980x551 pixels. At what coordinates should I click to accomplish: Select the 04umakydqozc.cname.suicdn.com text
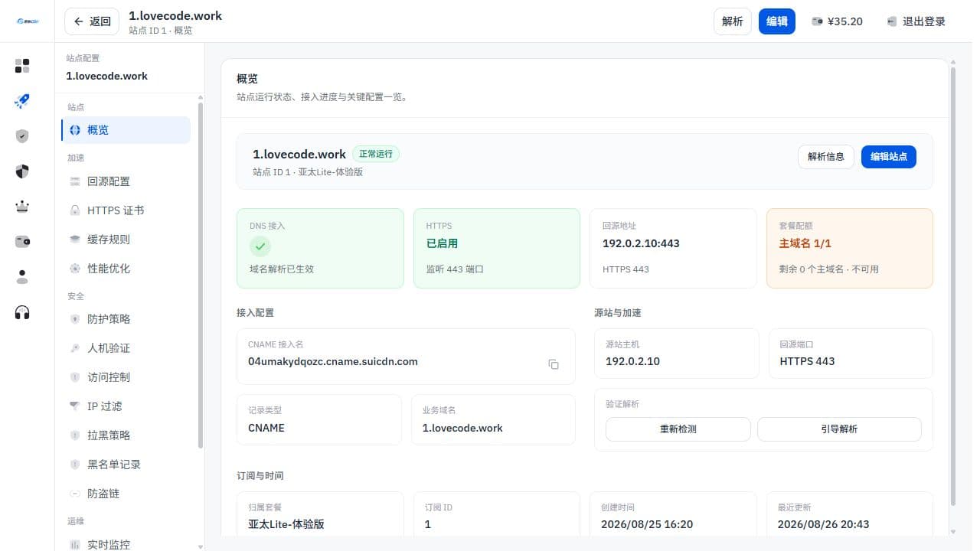[x=333, y=361]
